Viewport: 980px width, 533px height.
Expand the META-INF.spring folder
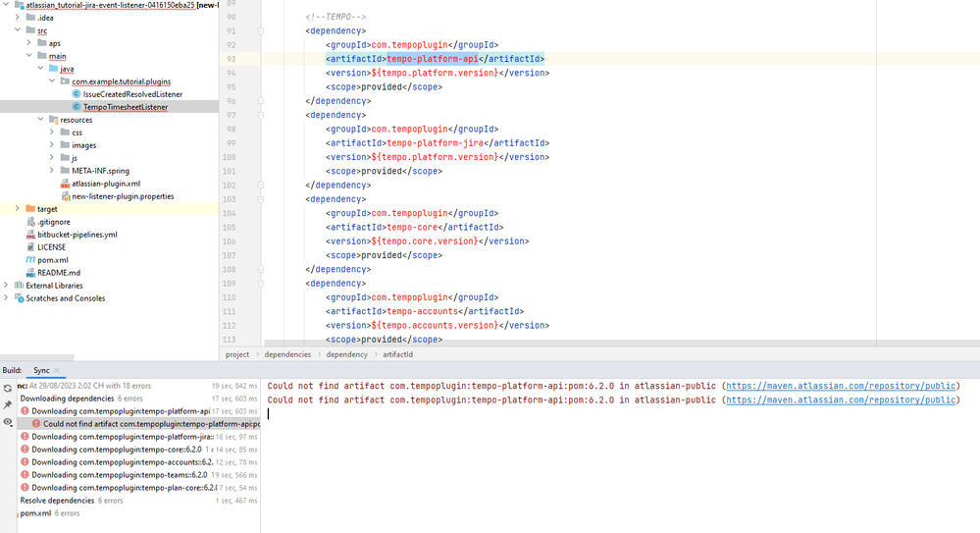tap(52, 171)
